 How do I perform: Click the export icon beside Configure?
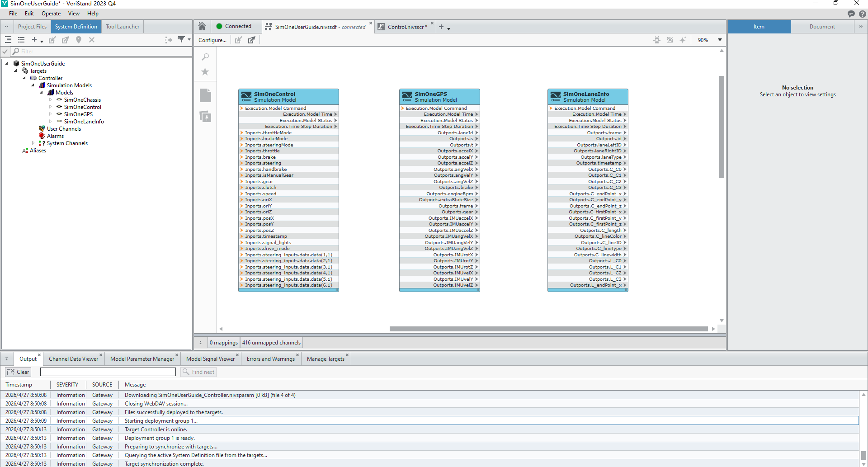[x=251, y=40]
